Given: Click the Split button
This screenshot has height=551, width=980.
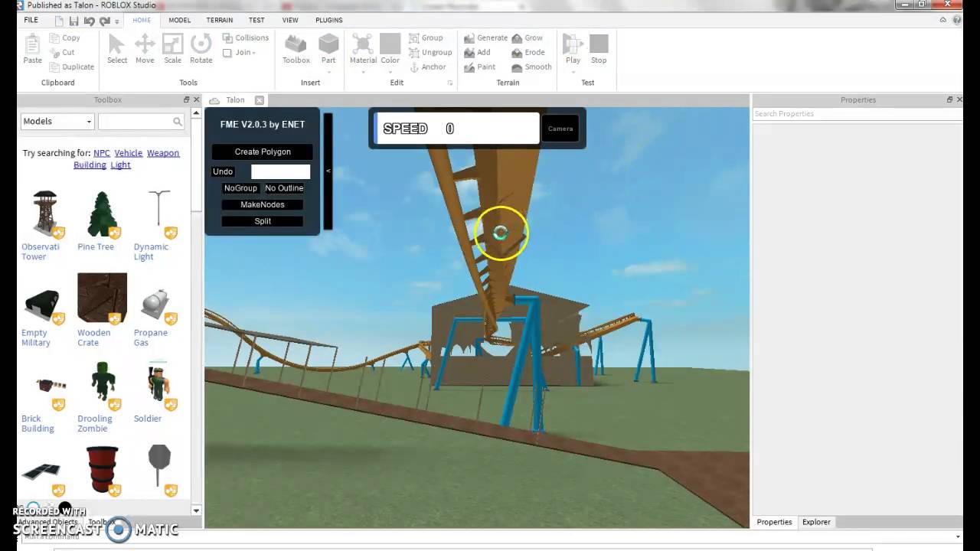Looking at the screenshot, I should (x=263, y=221).
